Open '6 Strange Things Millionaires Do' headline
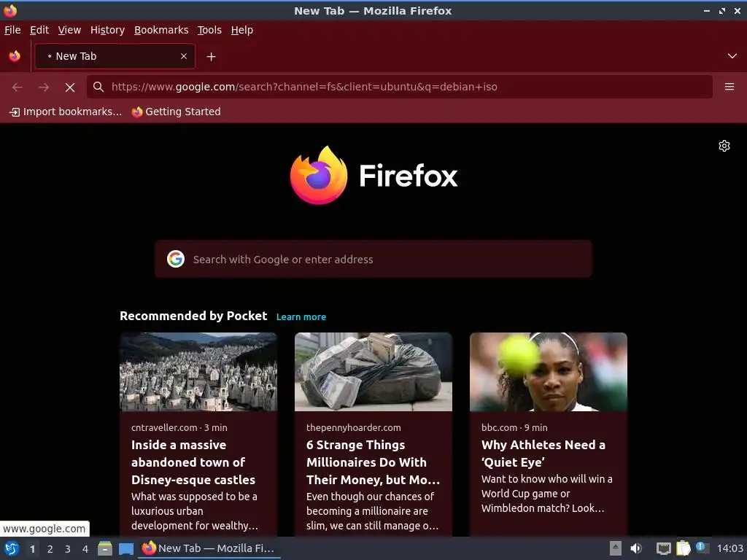 373,462
